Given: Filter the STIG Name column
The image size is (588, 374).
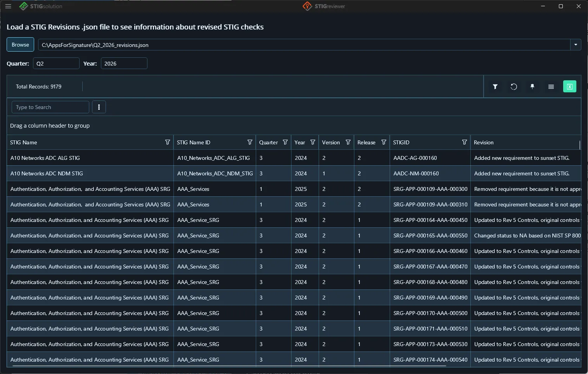Looking at the screenshot, I should tap(168, 142).
